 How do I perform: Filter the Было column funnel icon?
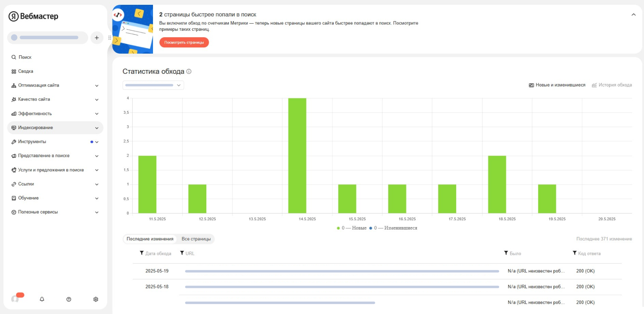pos(506,253)
